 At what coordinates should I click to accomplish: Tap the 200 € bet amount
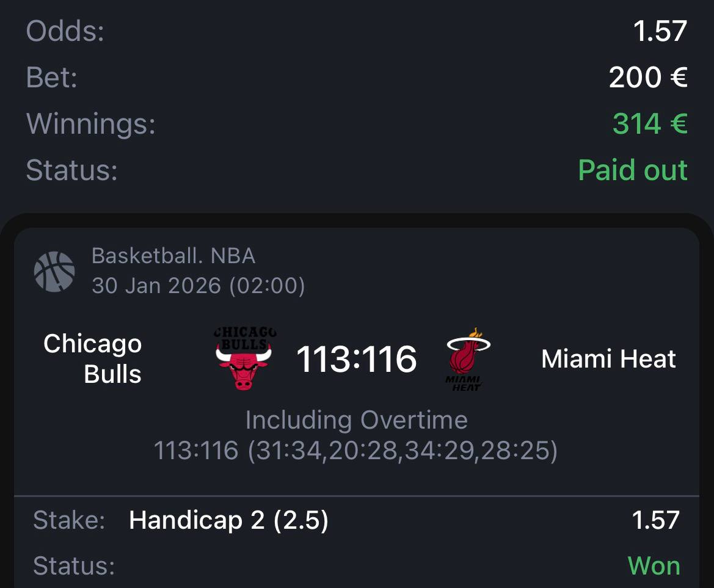(x=648, y=77)
